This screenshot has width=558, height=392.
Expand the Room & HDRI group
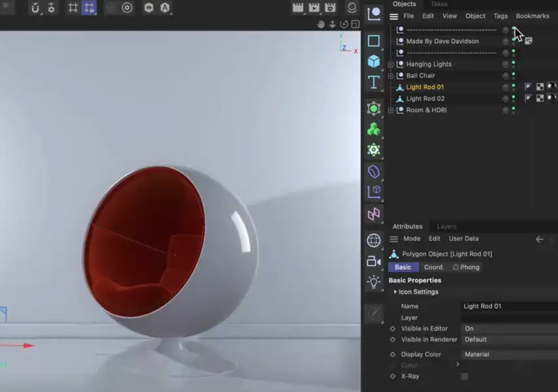tap(390, 110)
